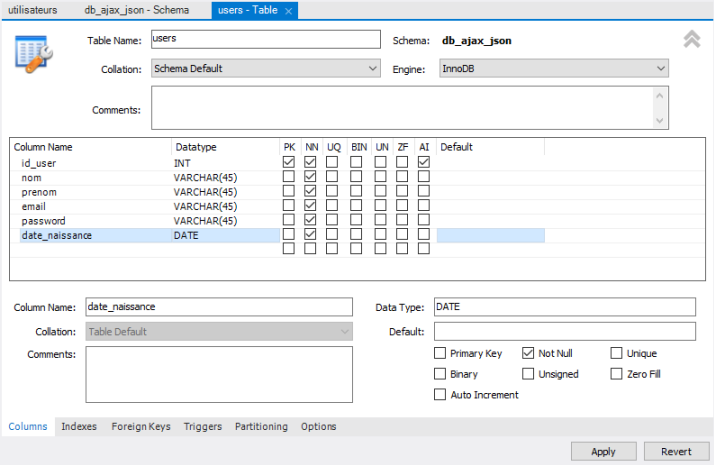714x465 pixels.
Task: Open the column Collation Table Default dropdown
Action: pos(219,332)
